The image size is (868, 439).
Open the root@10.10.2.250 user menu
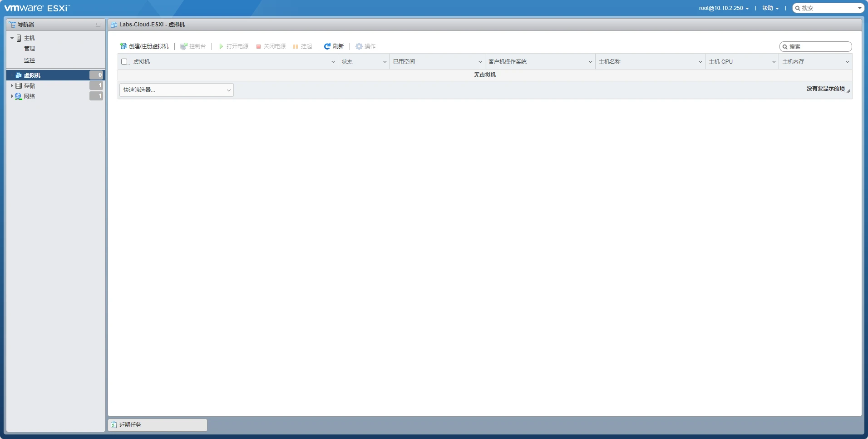[x=724, y=8]
